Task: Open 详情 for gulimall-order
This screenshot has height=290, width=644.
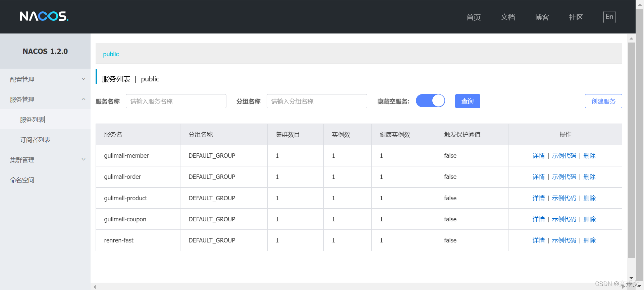Action: tap(538, 177)
